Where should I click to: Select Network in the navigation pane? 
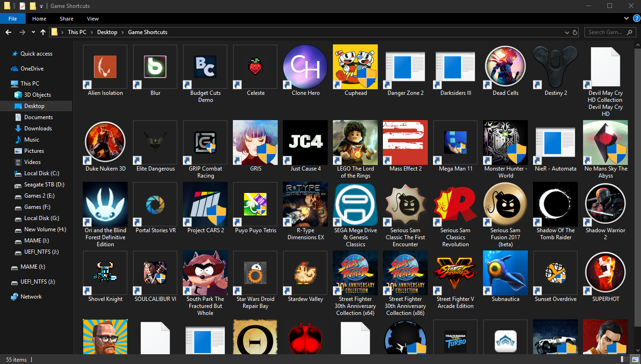(31, 297)
